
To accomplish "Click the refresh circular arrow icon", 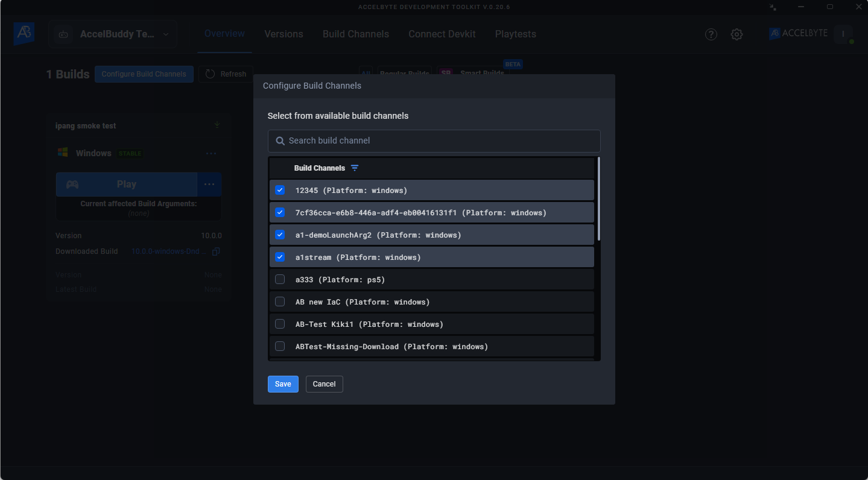I will [210, 74].
